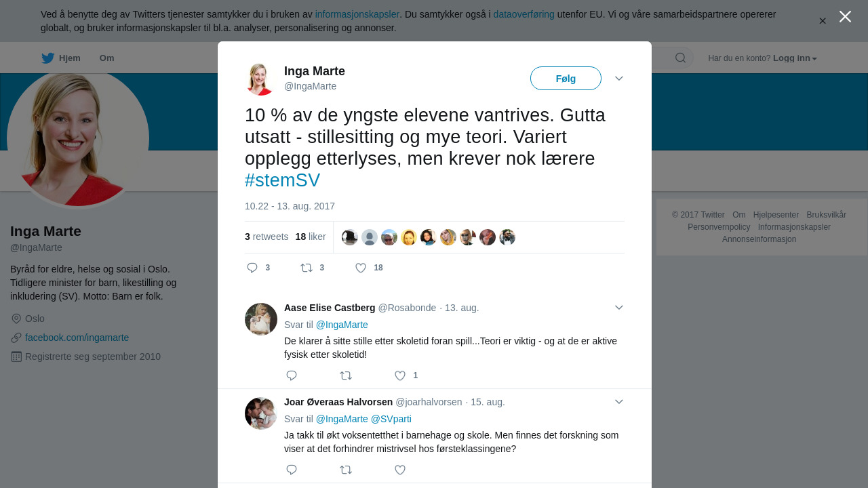Open the Om menu item
868x488 pixels.
pyautogui.click(x=106, y=58)
